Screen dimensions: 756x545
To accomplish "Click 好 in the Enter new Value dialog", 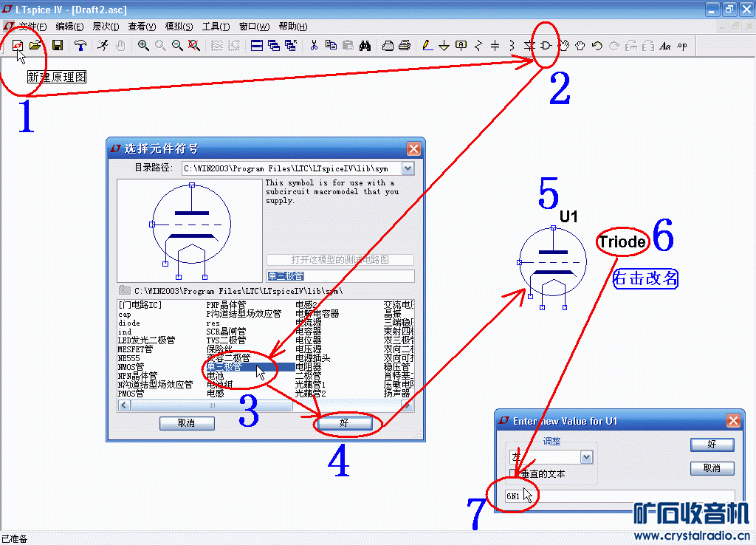I will [x=712, y=445].
